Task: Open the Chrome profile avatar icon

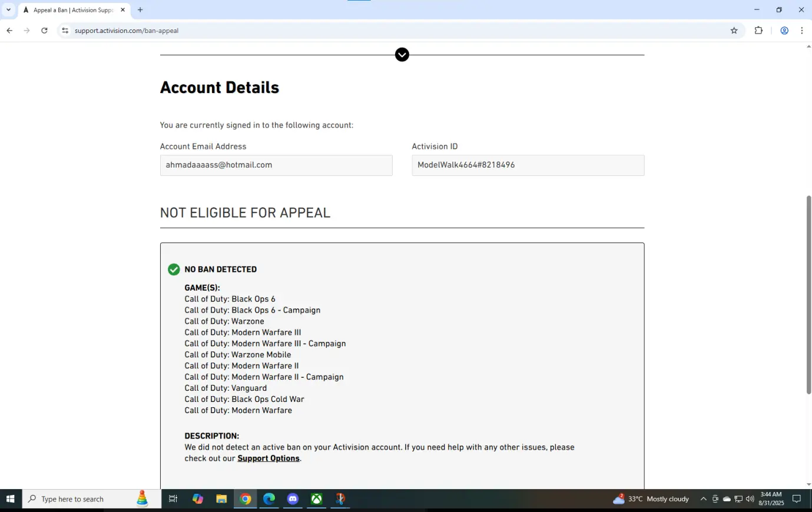Action: 784,31
